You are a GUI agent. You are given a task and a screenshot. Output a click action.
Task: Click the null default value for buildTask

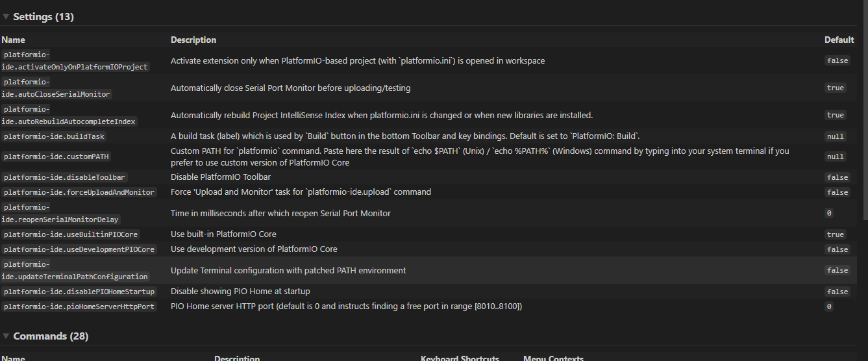pos(836,136)
